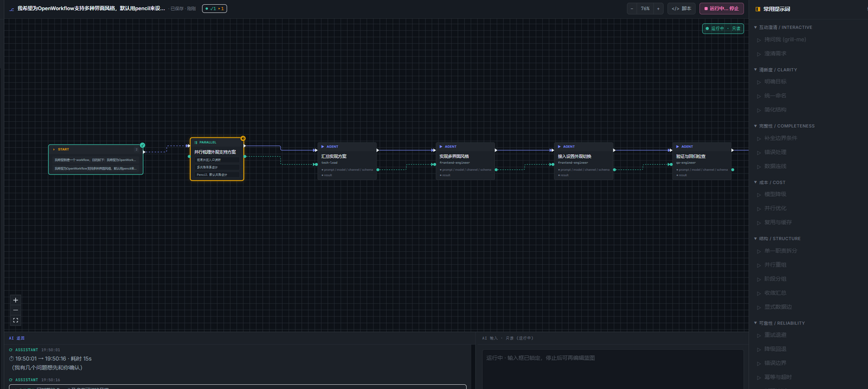The width and height of the screenshot is (868, 389).
Task: Click the AGENT icon on the 汇总实现方案 node
Action: coord(323,146)
